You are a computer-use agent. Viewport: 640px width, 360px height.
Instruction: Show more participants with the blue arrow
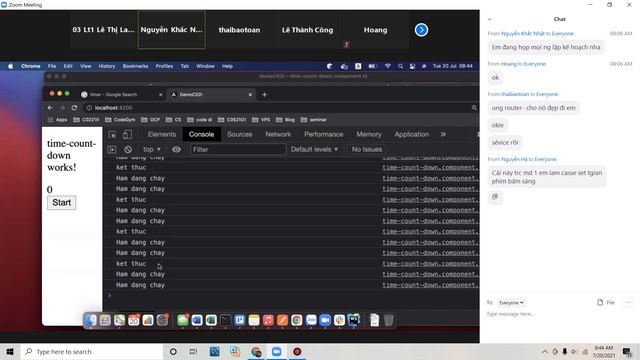tap(421, 30)
